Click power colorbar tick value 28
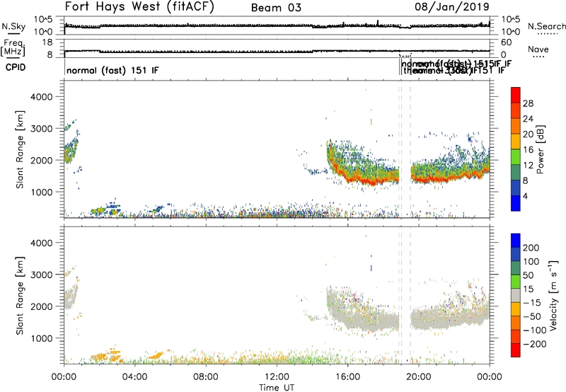Image resolution: width=566 pixels, height=392 pixels. click(x=528, y=103)
